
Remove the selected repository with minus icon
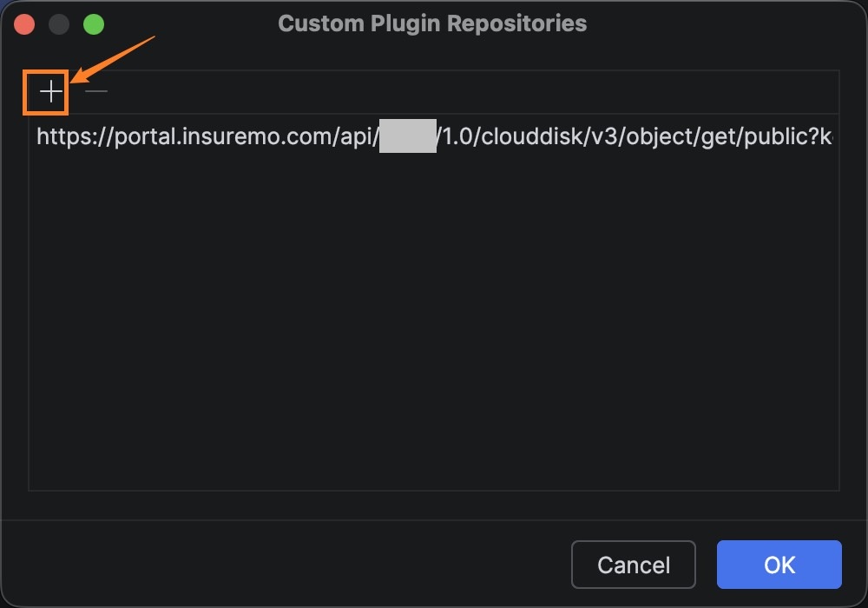coord(95,91)
